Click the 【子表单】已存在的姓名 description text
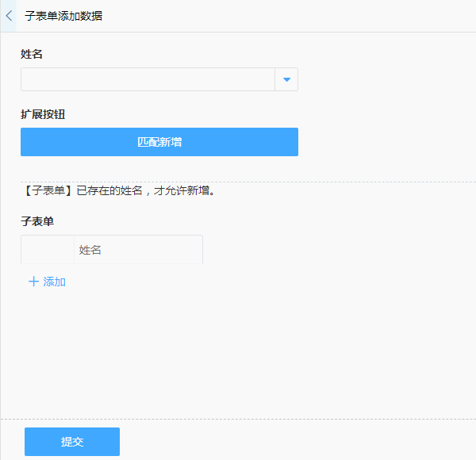Screen dimensions: 476x460 [x=118, y=190]
